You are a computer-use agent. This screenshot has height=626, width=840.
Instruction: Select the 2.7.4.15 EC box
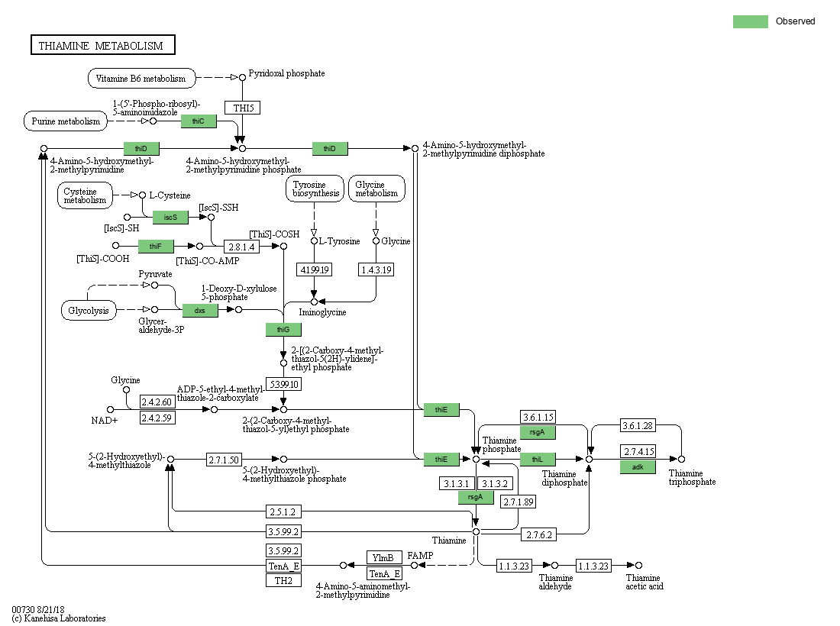pyautogui.click(x=638, y=451)
